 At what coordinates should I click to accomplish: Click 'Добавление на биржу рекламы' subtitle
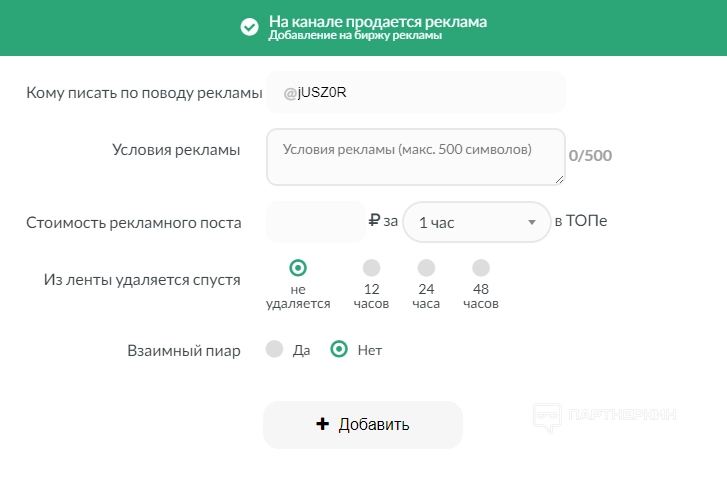(x=355, y=36)
